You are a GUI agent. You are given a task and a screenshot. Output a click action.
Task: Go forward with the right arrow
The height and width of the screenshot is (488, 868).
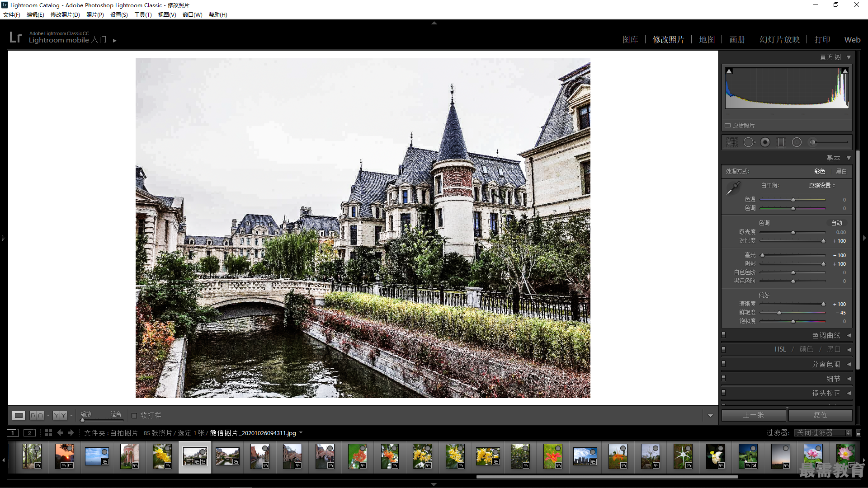click(71, 433)
